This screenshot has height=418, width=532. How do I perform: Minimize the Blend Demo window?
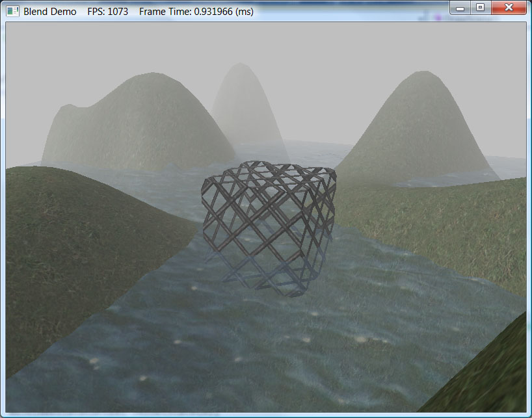[x=460, y=8]
